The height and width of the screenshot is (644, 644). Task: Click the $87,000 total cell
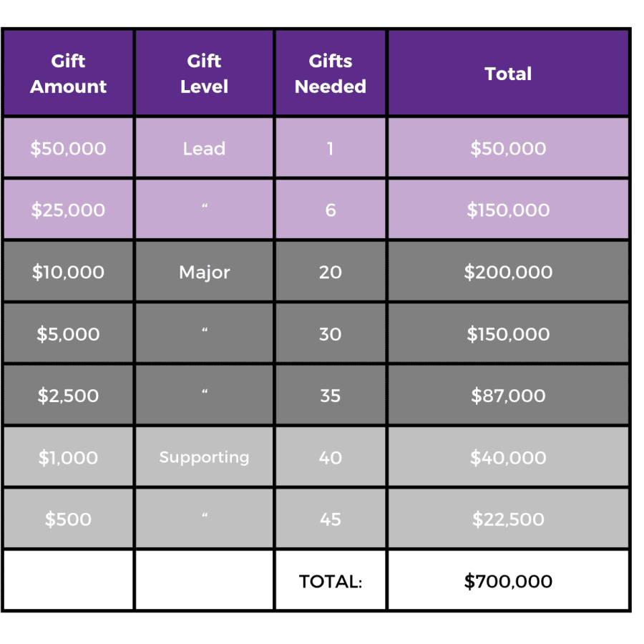click(508, 396)
